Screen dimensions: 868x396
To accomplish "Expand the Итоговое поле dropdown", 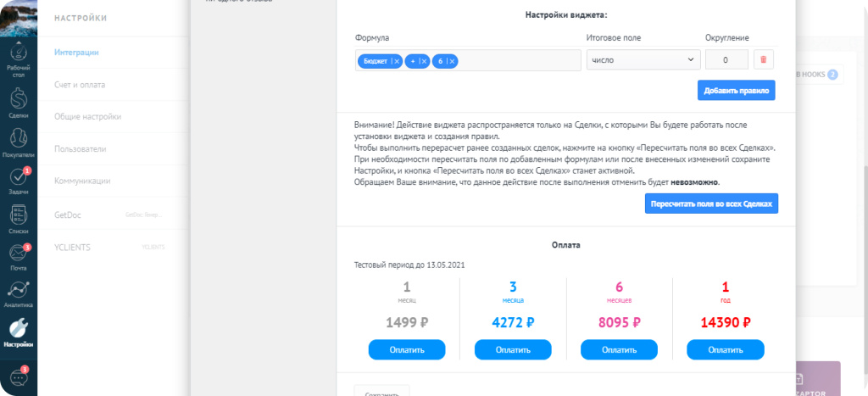I will (x=642, y=60).
